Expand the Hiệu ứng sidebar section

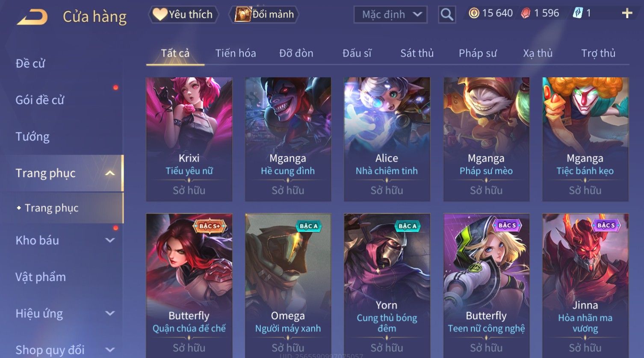coord(110,313)
